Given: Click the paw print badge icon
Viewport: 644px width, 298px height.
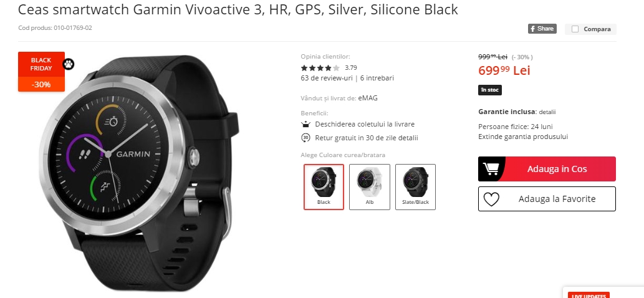Looking at the screenshot, I should [69, 64].
